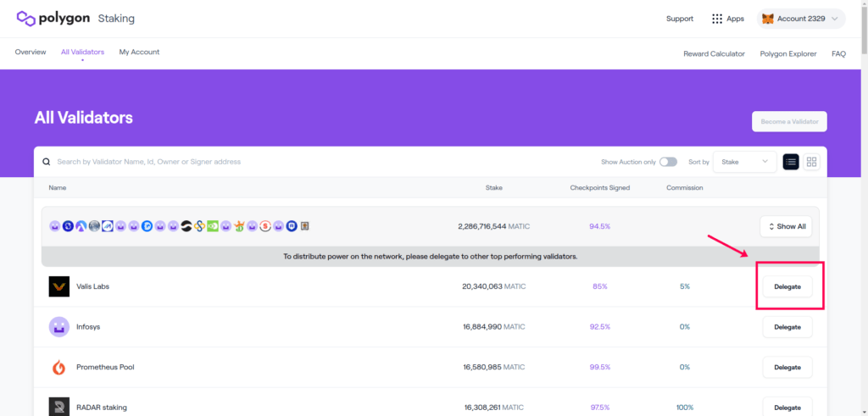Go to the Overview tab
The height and width of the screenshot is (416, 868).
(31, 52)
